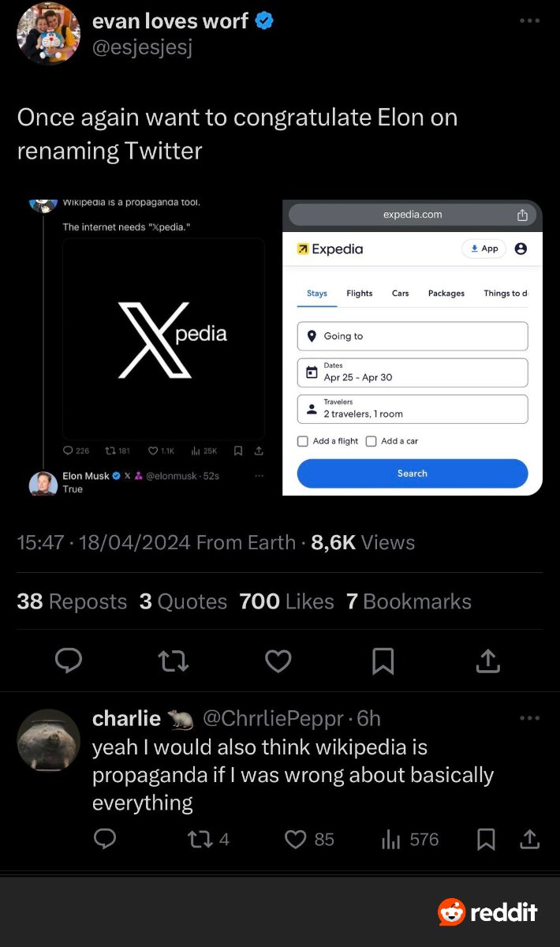
Task: Click the "Going to" destination field
Action: tap(413, 336)
